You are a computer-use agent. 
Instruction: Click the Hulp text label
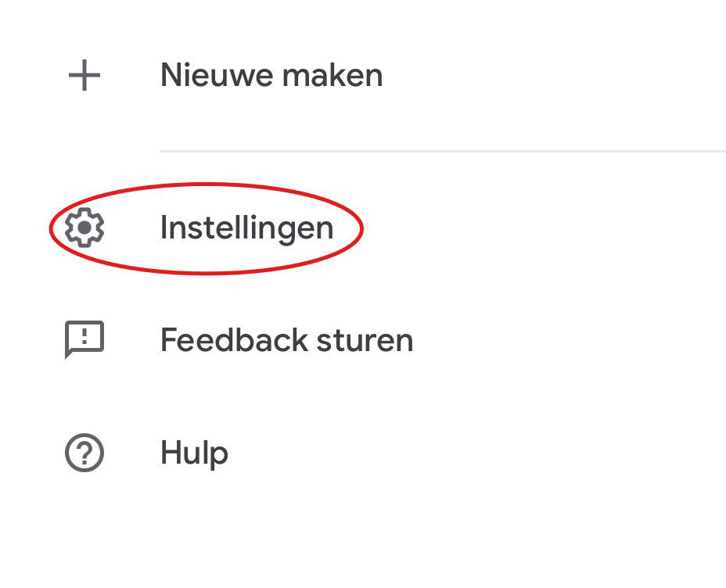(x=194, y=454)
